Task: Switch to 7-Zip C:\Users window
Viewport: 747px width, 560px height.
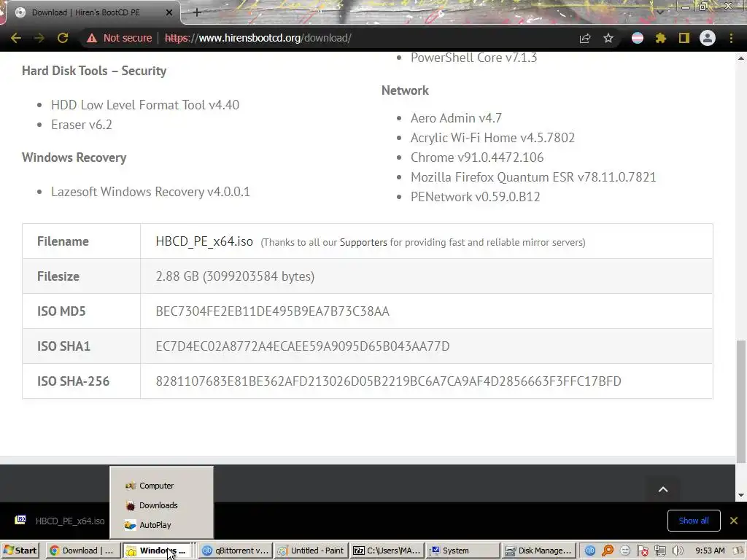Action: pos(387,551)
